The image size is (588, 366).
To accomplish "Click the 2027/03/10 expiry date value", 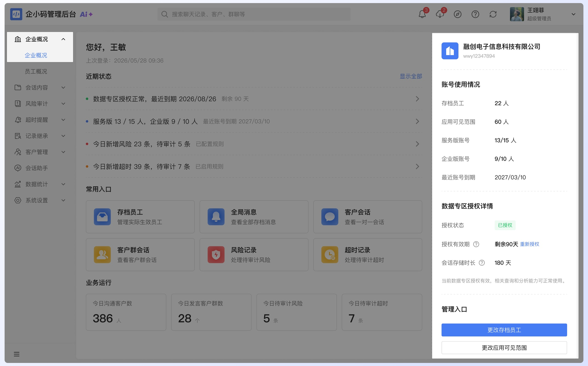I will 510,177.
